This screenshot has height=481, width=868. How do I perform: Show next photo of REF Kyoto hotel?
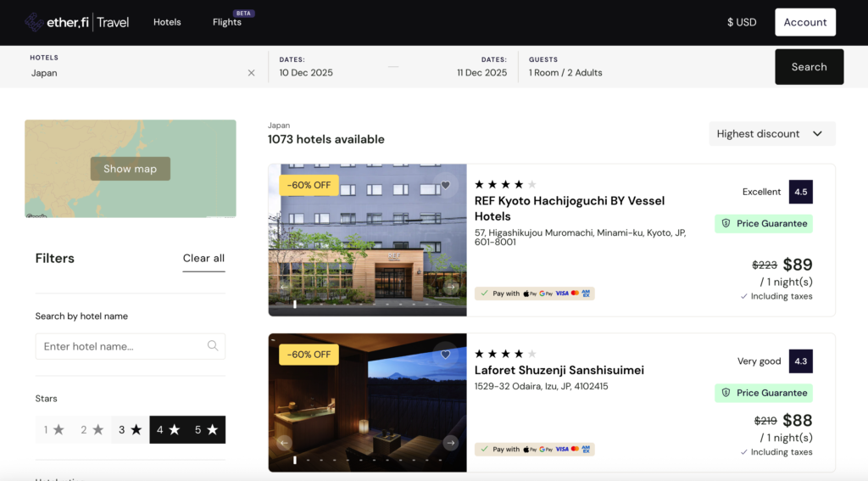(451, 288)
